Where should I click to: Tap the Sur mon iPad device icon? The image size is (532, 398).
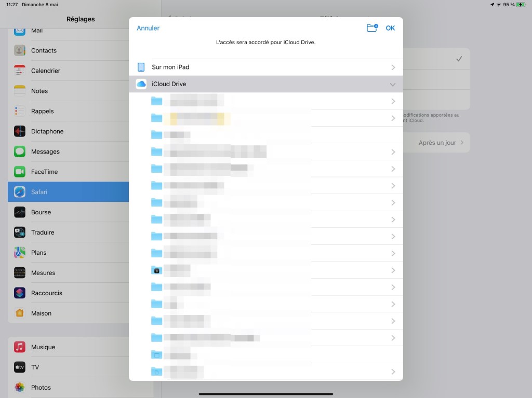[141, 67]
